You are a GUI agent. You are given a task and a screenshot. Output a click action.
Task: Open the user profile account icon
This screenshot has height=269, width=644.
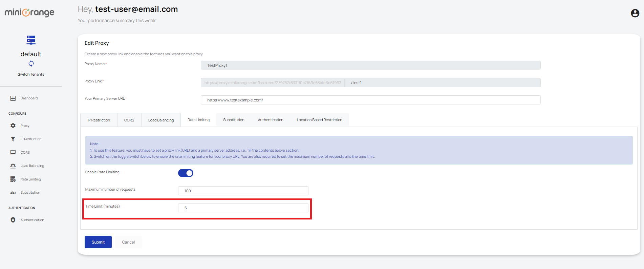pyautogui.click(x=635, y=13)
